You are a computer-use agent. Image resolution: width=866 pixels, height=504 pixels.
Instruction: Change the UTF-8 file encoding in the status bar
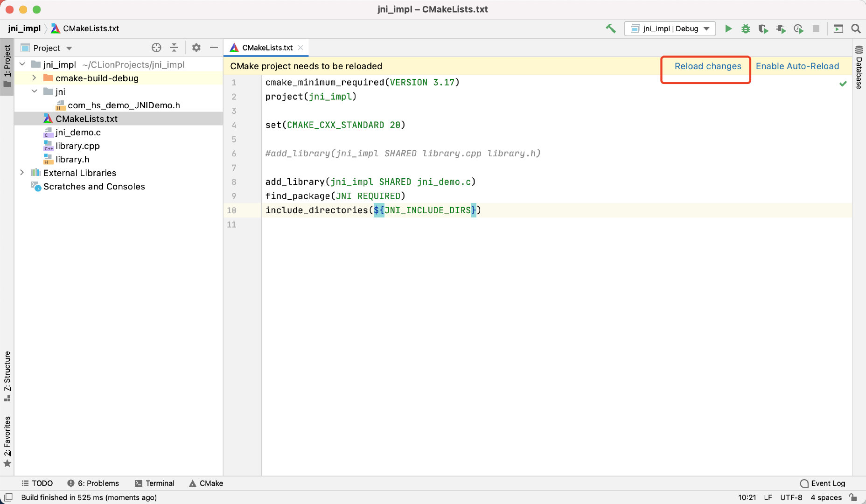[792, 497]
